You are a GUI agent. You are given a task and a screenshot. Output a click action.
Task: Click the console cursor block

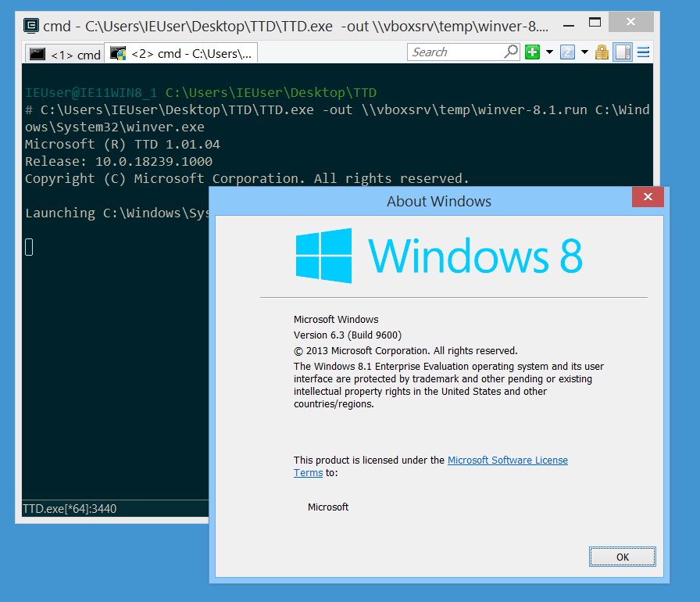pyautogui.click(x=29, y=247)
